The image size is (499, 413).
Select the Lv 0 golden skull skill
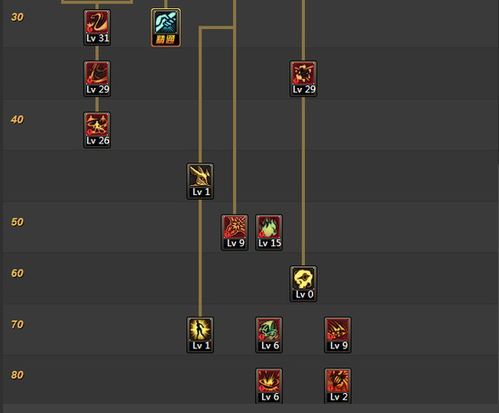pos(303,284)
